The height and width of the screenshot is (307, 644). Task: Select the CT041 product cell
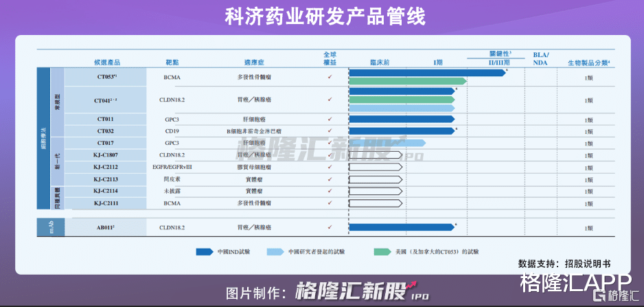(106, 100)
